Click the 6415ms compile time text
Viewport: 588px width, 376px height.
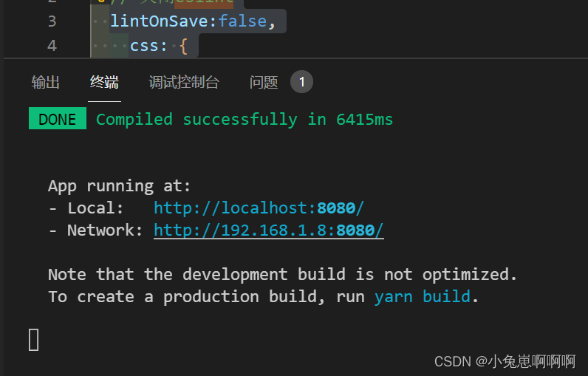[364, 119]
